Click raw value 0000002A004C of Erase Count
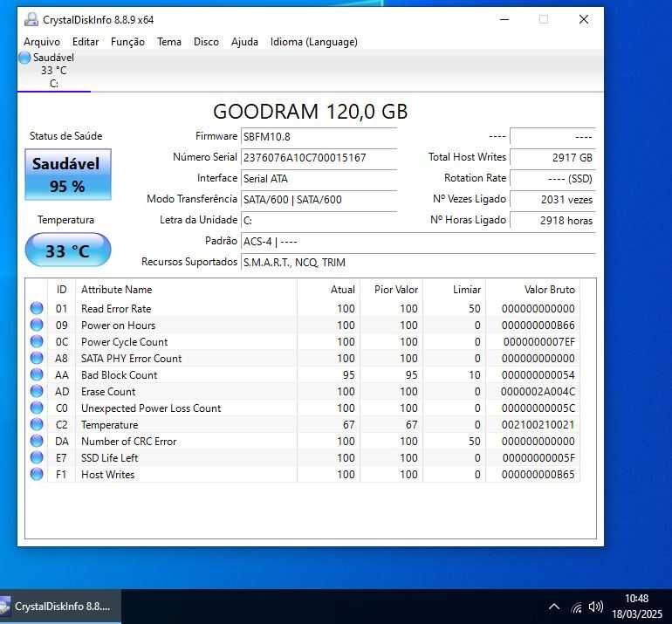 (538, 392)
